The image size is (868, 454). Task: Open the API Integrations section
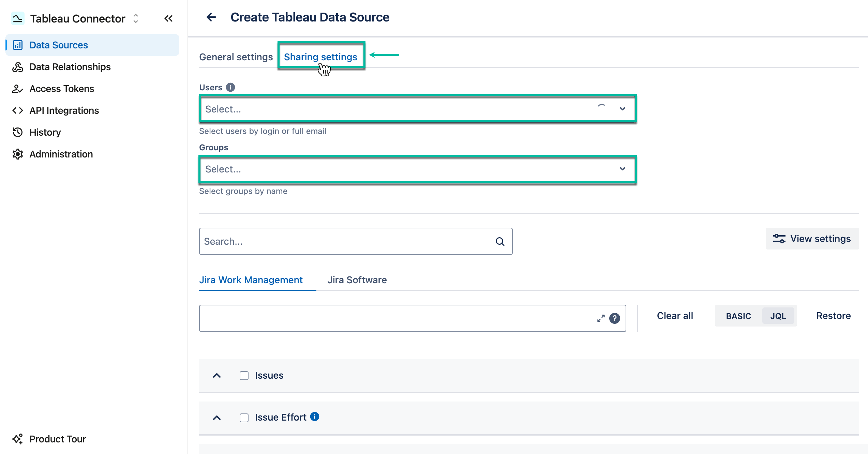click(x=64, y=110)
